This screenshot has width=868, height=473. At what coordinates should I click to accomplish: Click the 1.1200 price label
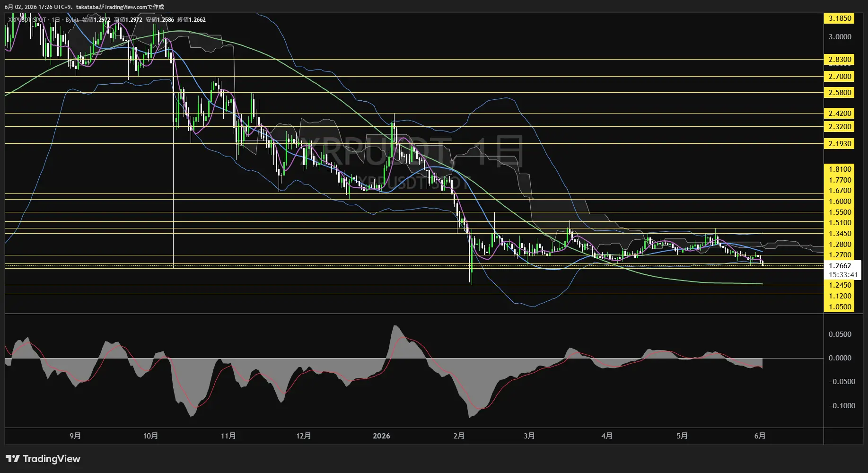[840, 296]
